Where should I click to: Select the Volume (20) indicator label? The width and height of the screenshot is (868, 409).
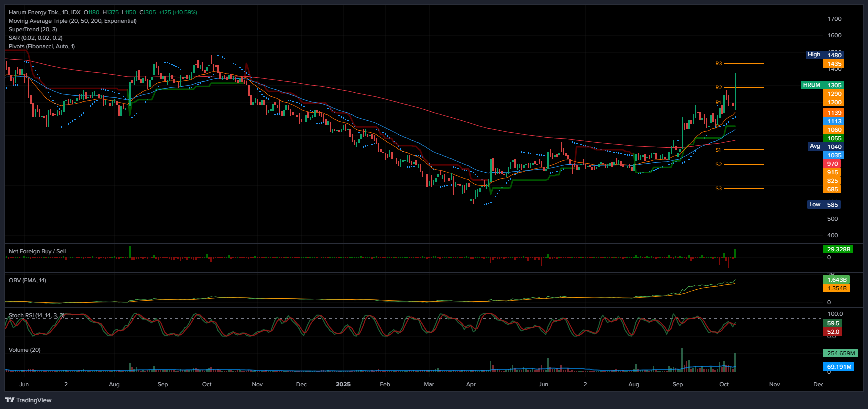(24, 350)
